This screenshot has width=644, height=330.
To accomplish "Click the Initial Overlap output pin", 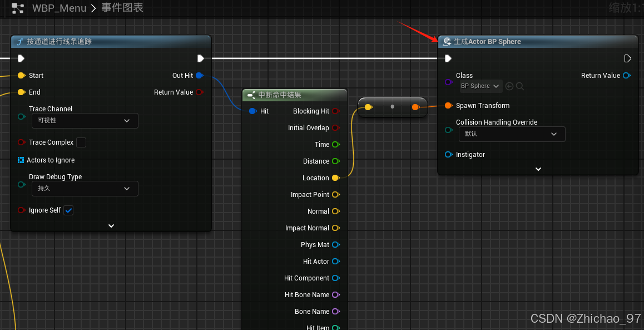I will [x=335, y=128].
